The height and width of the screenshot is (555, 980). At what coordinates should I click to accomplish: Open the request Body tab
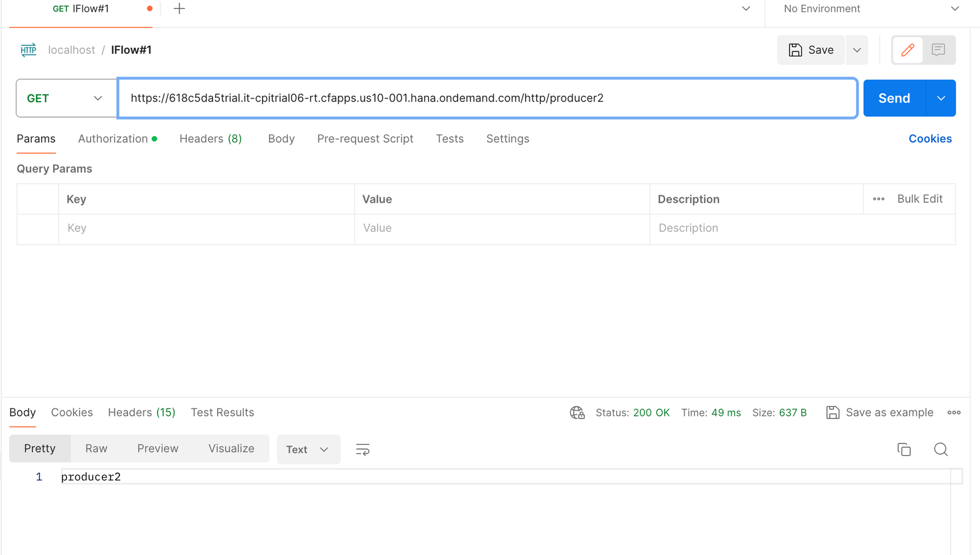click(281, 139)
